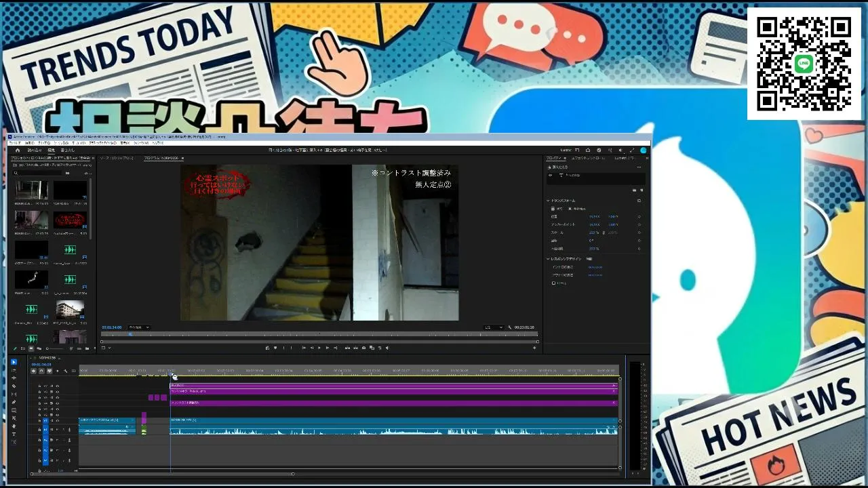Open the playback resolution 1/2 dropdown
Image resolution: width=868 pixels, height=488 pixels.
[x=493, y=327]
